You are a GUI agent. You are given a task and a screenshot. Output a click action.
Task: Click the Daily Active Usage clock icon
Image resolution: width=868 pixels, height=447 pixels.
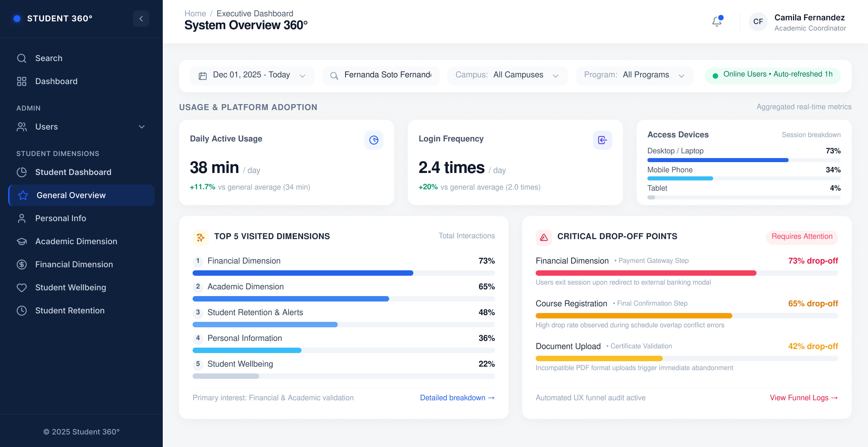[374, 140]
